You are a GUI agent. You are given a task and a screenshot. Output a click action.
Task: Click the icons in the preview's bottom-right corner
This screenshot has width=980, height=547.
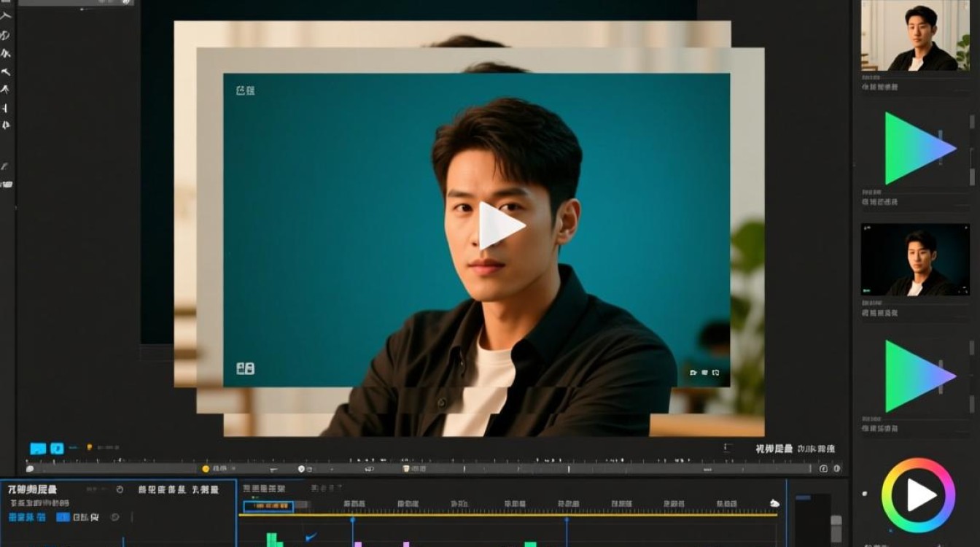tap(704, 373)
